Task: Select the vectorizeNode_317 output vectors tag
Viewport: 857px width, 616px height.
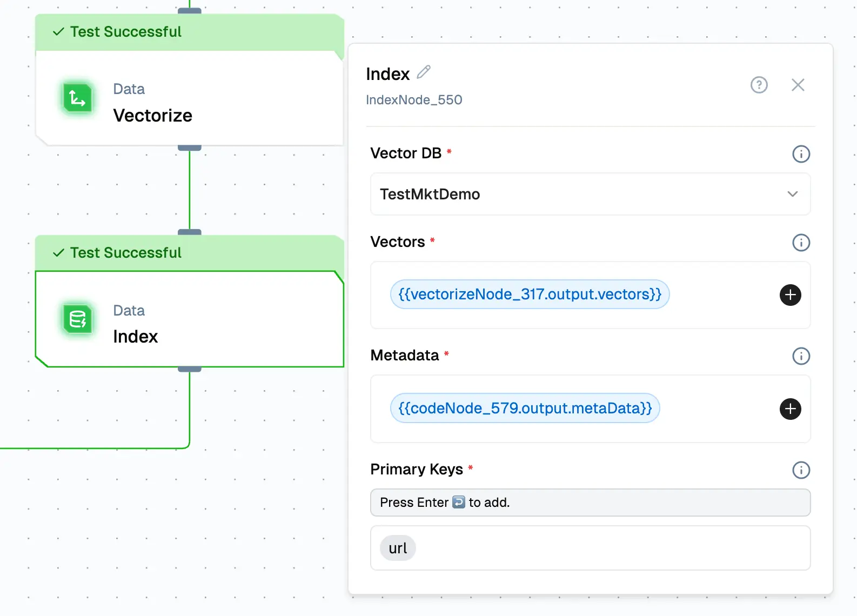Action: [530, 294]
